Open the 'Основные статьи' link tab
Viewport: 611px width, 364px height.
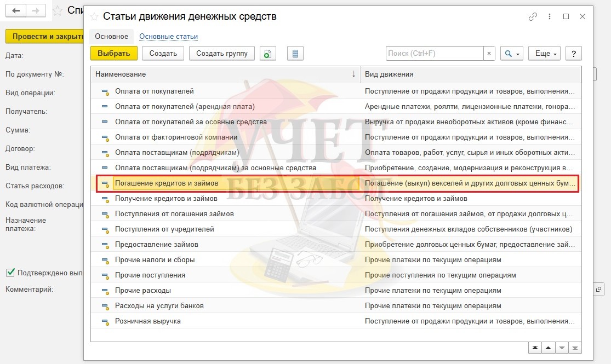168,37
